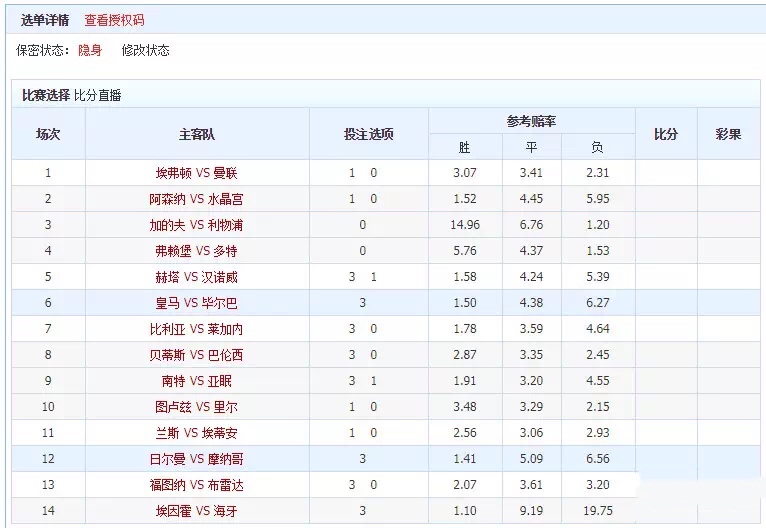Open the 查看授权码 link
The image size is (766, 528).
click(x=114, y=21)
